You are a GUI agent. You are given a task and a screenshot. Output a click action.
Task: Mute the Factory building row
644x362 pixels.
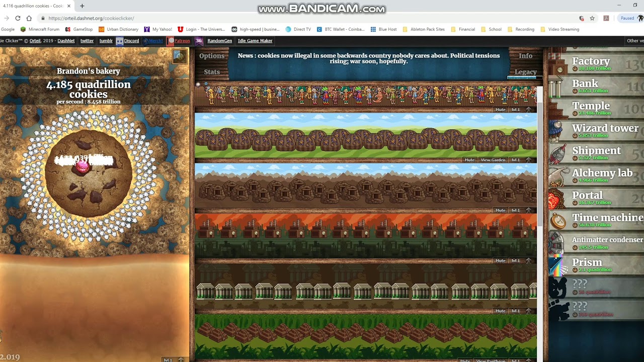500,260
